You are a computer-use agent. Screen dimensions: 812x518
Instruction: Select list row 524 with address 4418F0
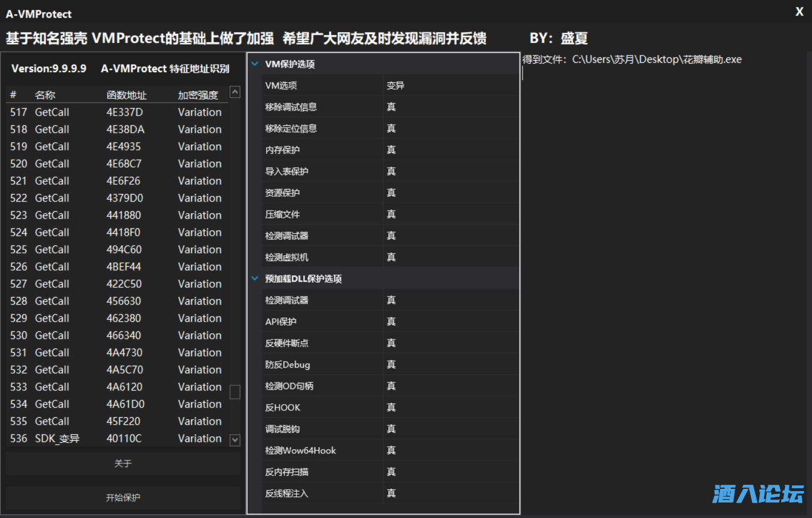point(117,232)
